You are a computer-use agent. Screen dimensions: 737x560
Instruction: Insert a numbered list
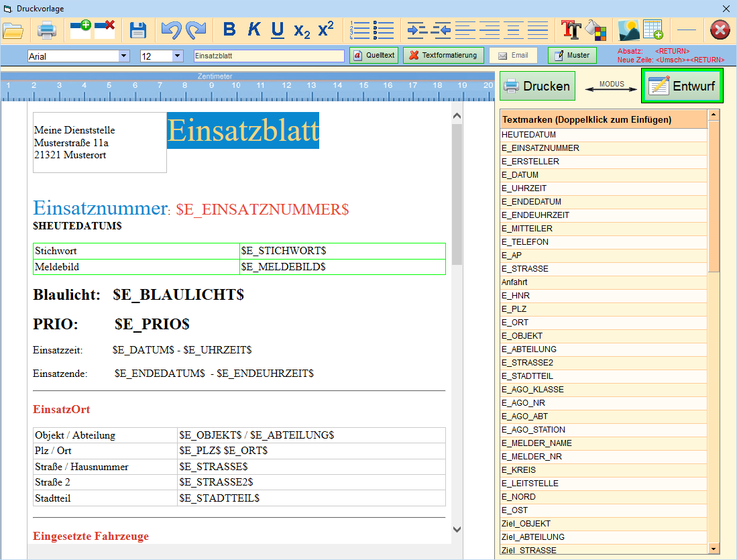coord(360,30)
